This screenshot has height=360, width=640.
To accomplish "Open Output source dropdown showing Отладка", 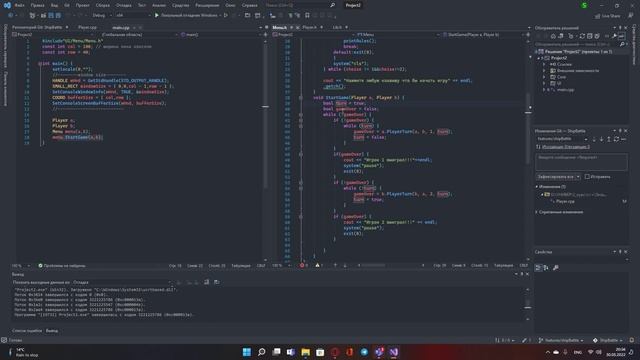I will [x=122, y=282].
